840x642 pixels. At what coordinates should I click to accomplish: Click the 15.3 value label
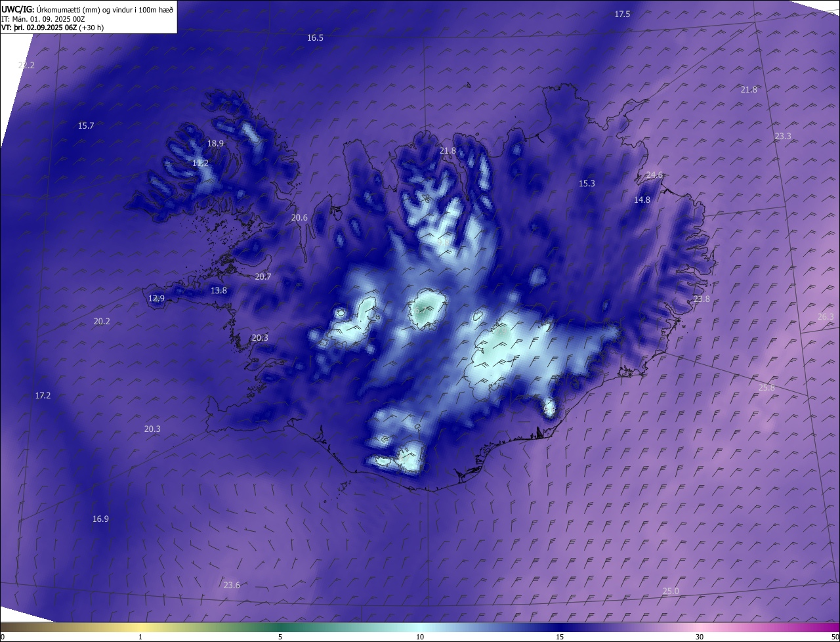coord(587,184)
